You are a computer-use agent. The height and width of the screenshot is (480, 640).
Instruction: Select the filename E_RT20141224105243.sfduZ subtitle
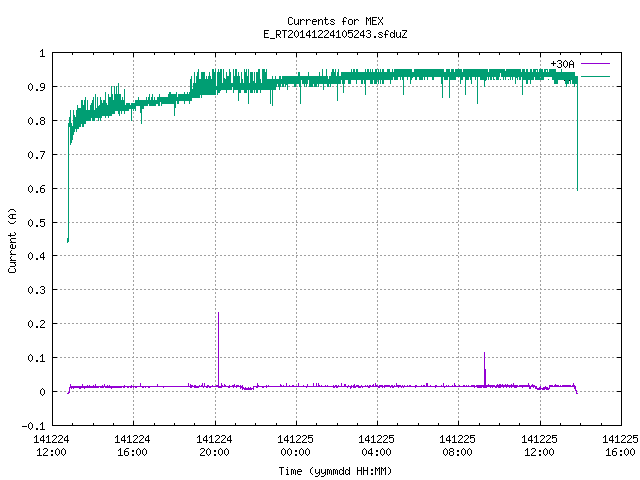pyautogui.click(x=335, y=34)
